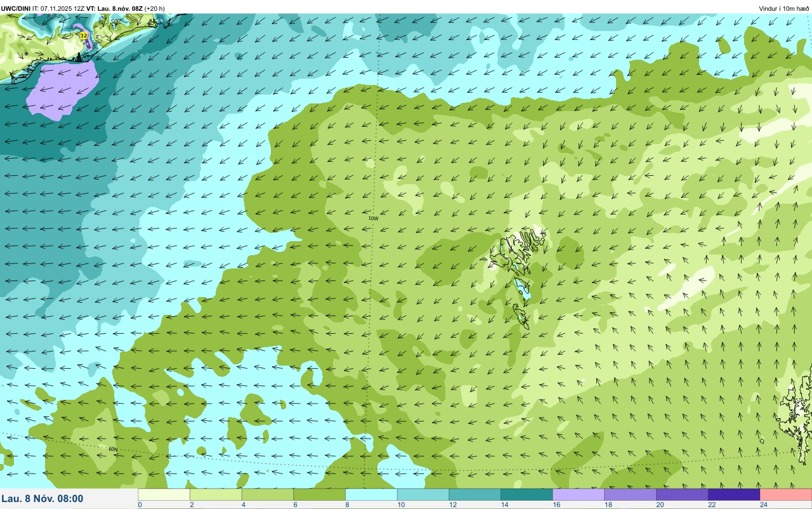The width and height of the screenshot is (812, 509).
Task: Choose the lavender 16–18 legend swatch
Action: click(x=579, y=494)
